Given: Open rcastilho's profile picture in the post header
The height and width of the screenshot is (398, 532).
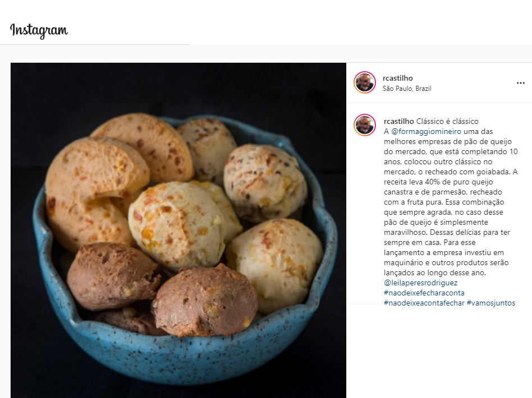Looking at the screenshot, I should (x=365, y=82).
